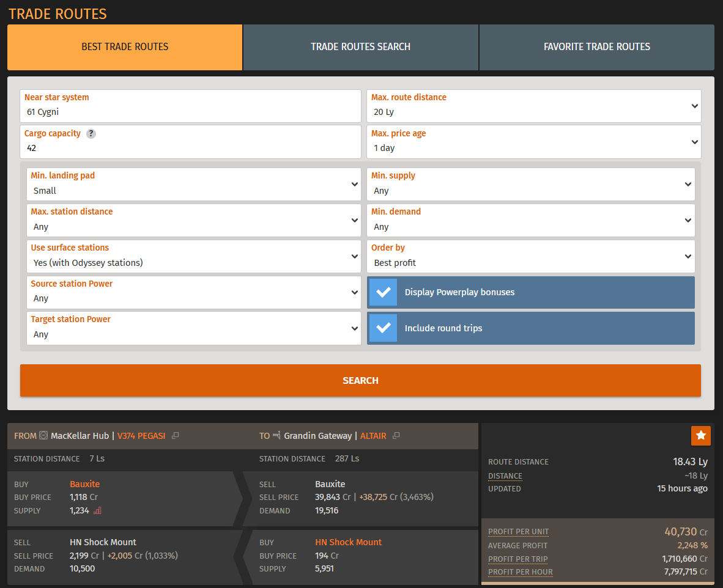This screenshot has width=723, height=588.
Task: Click the orange SEARCH button
Action: 360,381
